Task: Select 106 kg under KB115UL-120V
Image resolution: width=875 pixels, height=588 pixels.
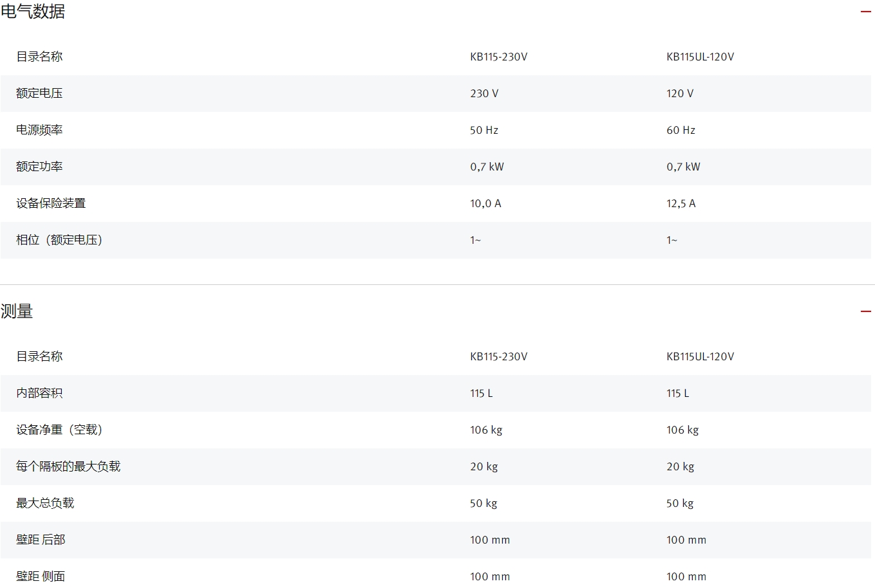Action: 682,430
